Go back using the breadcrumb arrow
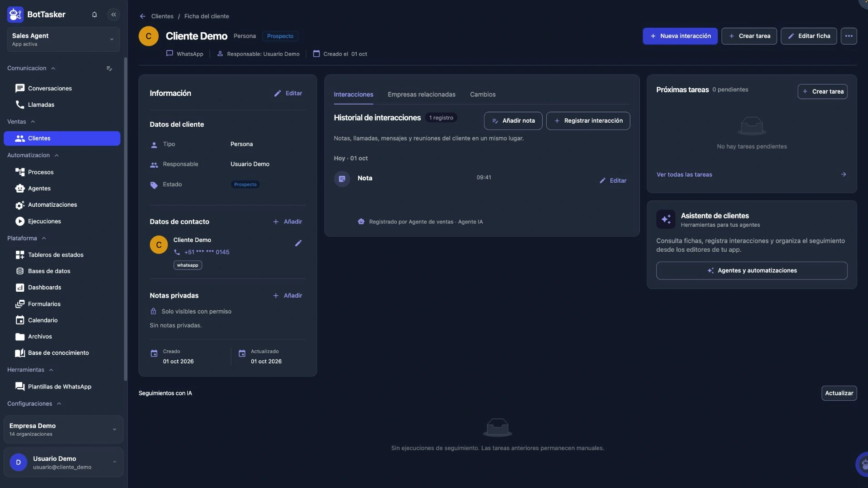 [143, 16]
